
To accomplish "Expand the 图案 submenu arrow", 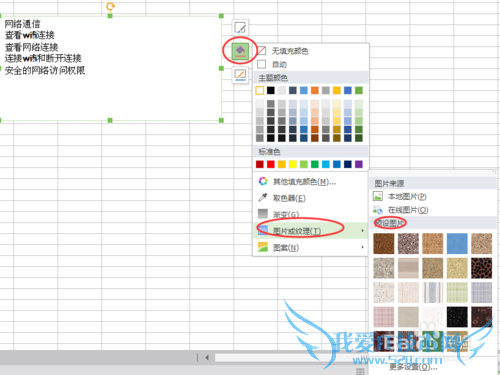I will (x=362, y=247).
